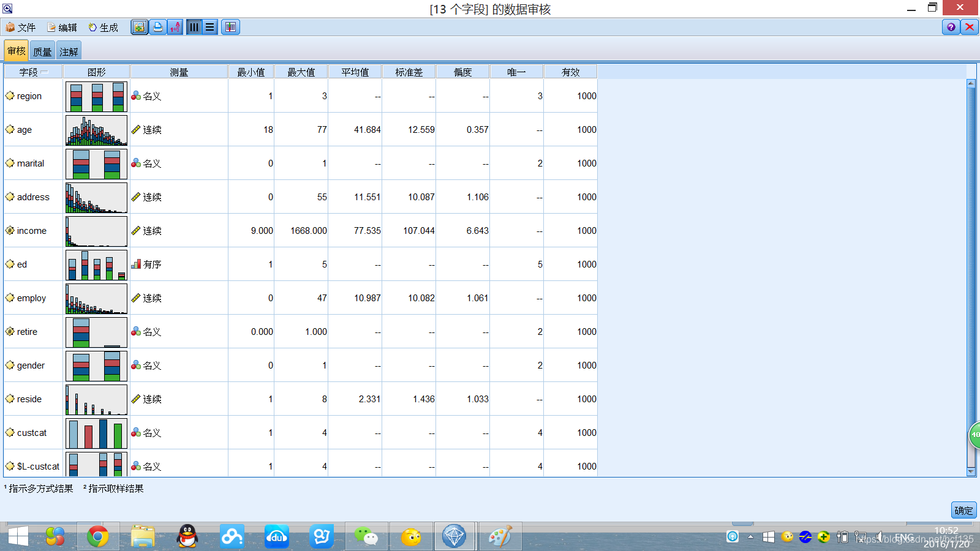Click the 确定 (OK) button
Image resolution: width=980 pixels, height=551 pixels.
coord(963,510)
